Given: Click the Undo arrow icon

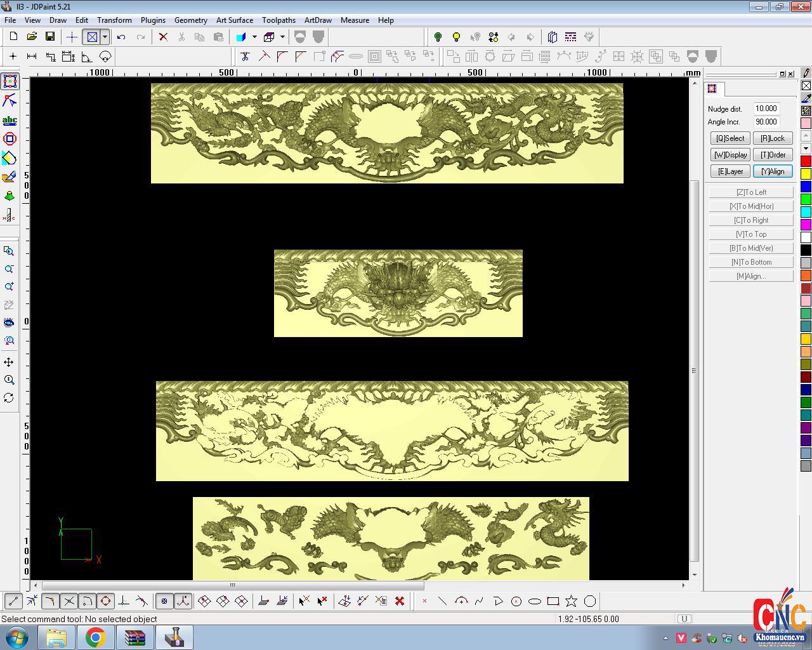Looking at the screenshot, I should click(x=121, y=37).
